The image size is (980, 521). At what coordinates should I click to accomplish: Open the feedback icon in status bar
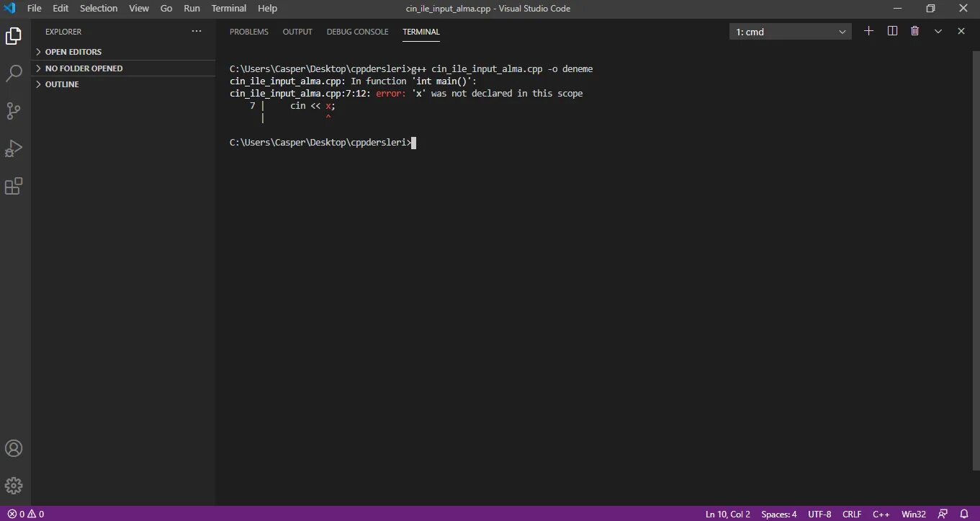(x=943, y=514)
